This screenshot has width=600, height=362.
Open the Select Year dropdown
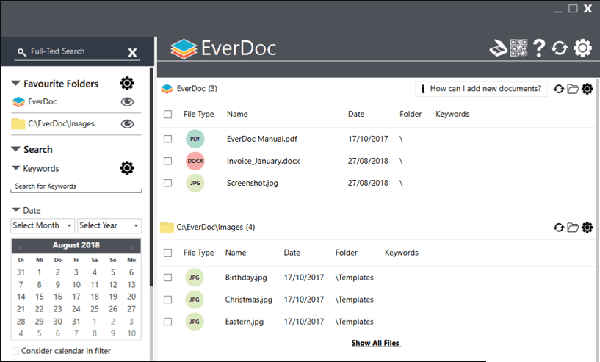(109, 225)
